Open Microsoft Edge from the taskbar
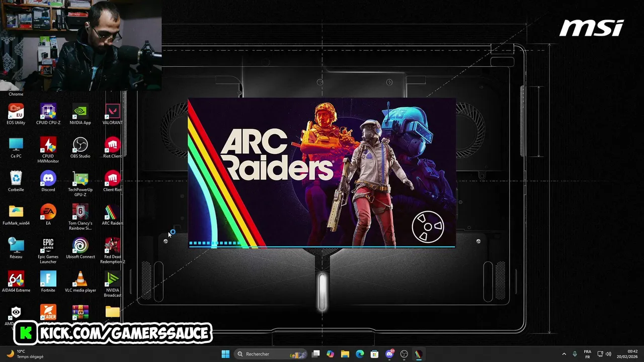Viewport: 644px width, 362px height. tap(360, 354)
